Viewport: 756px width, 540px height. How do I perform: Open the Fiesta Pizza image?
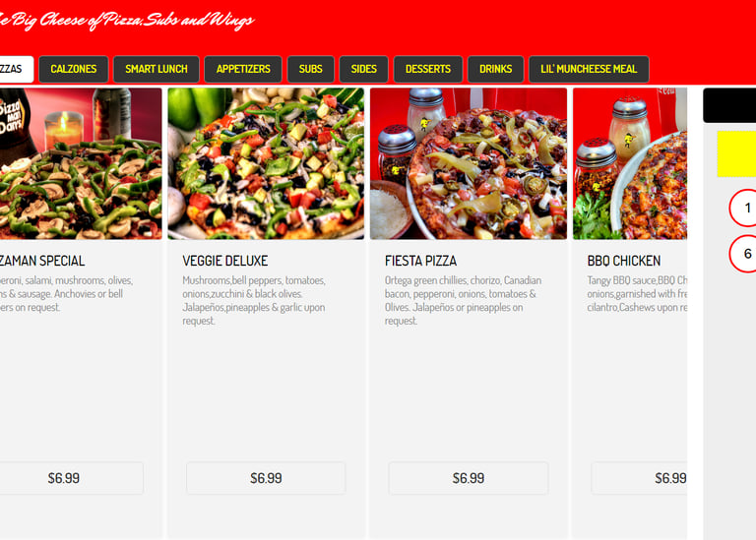(469, 163)
